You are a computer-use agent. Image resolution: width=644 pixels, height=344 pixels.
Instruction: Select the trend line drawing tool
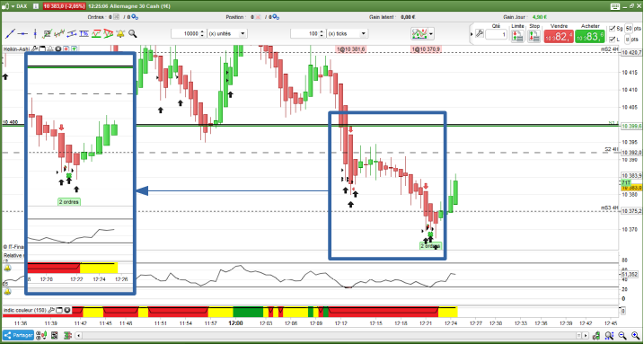10,33
